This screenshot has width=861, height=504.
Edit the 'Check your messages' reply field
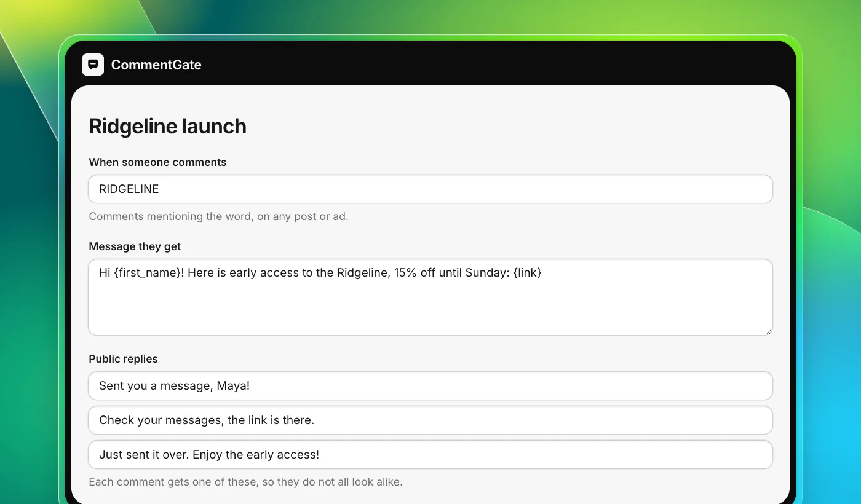tap(430, 420)
